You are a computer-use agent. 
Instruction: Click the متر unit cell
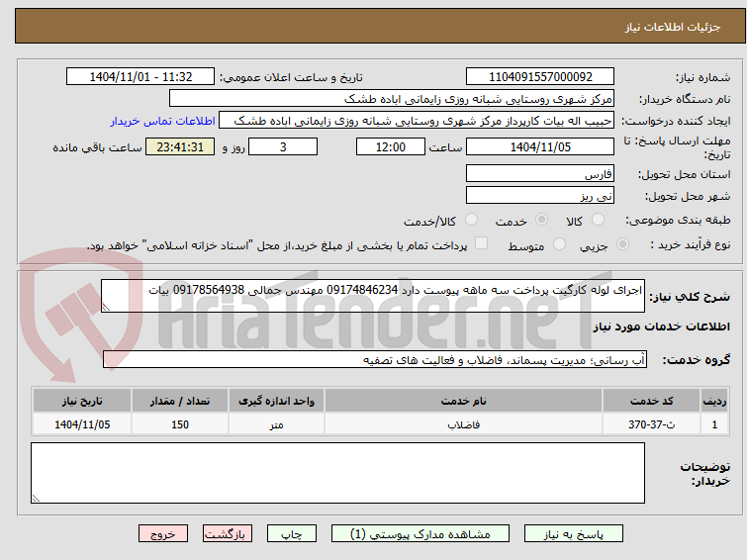click(276, 424)
